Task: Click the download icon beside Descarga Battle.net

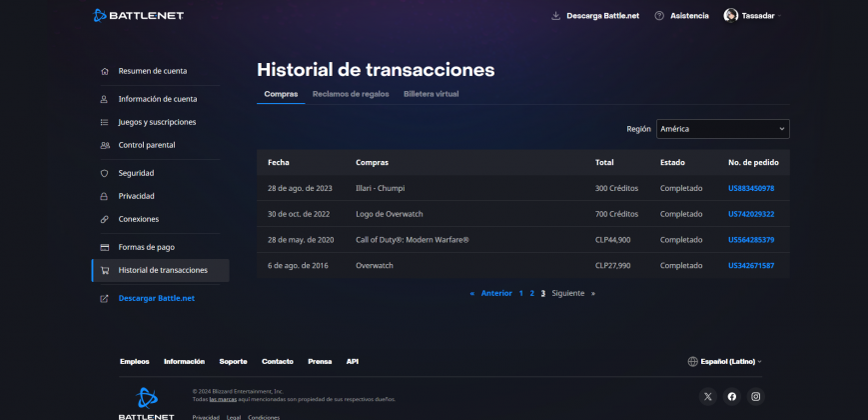Action: click(x=555, y=16)
